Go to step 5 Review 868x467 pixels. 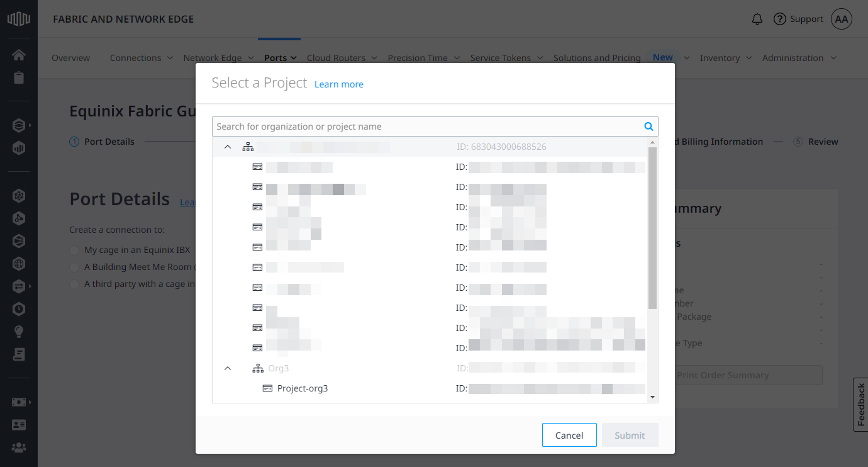click(x=816, y=142)
